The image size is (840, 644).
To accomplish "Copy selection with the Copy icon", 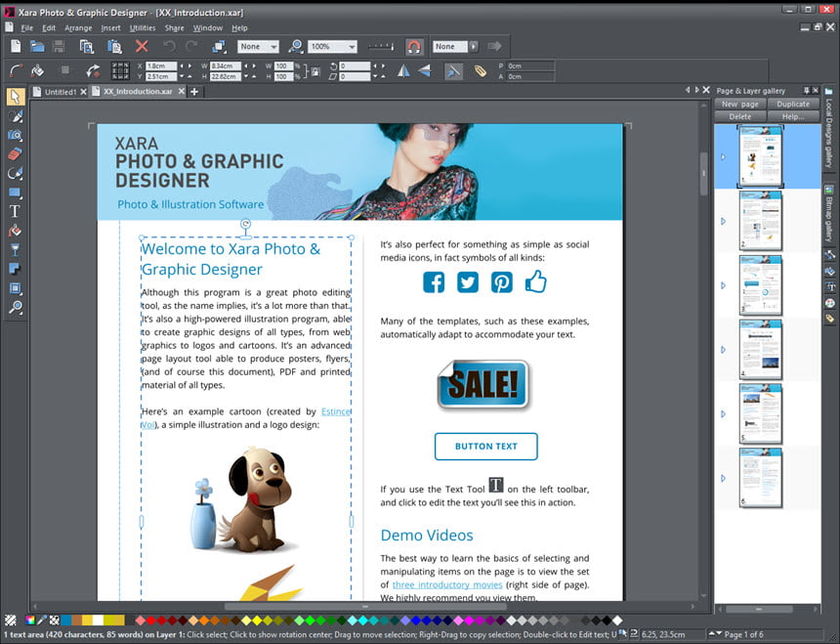I will pyautogui.click(x=86, y=47).
